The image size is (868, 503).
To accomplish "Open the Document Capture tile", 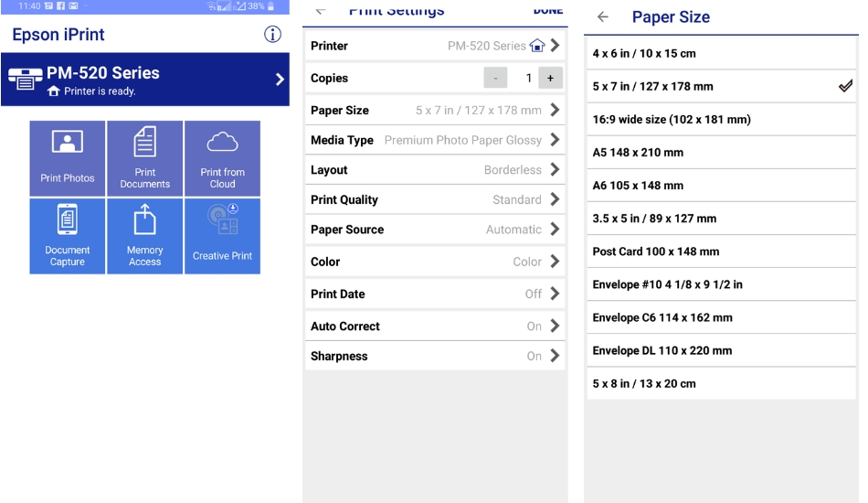I will coord(67,237).
